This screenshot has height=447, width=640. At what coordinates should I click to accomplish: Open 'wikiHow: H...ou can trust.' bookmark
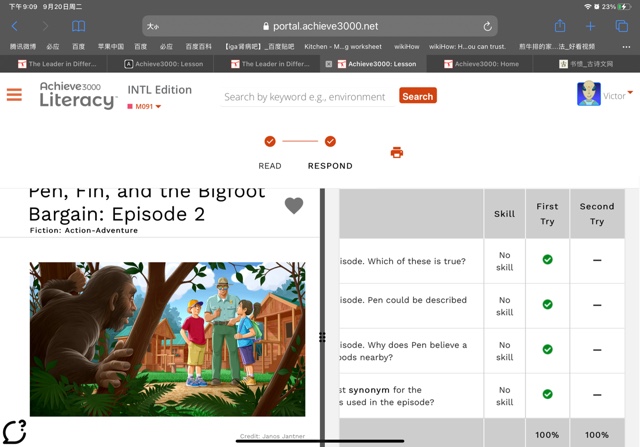(x=467, y=47)
